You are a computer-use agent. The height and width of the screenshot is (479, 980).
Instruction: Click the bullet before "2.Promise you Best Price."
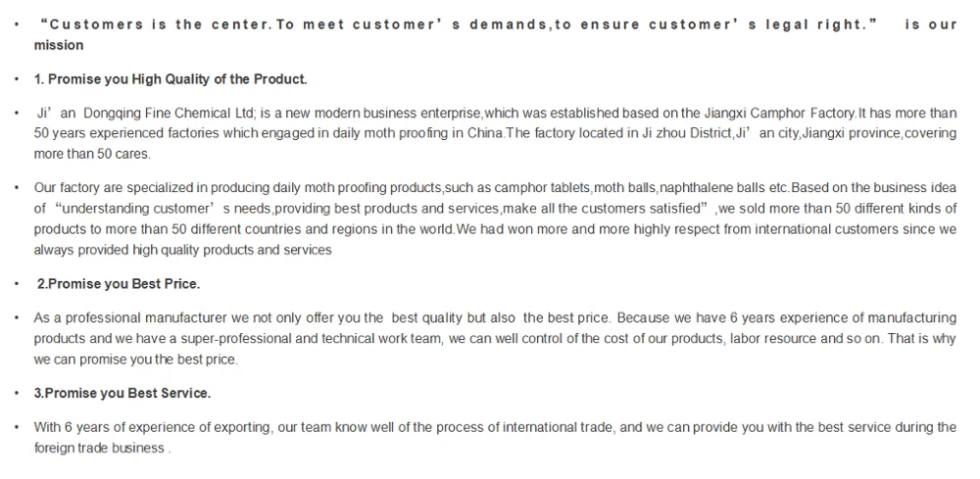pyautogui.click(x=20, y=284)
